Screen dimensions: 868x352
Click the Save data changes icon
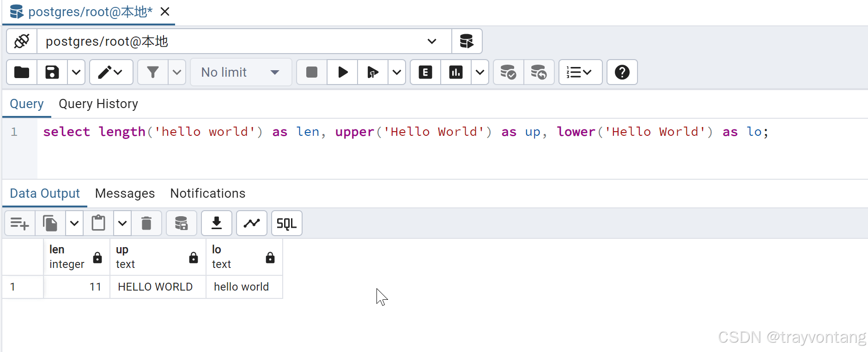(x=182, y=223)
